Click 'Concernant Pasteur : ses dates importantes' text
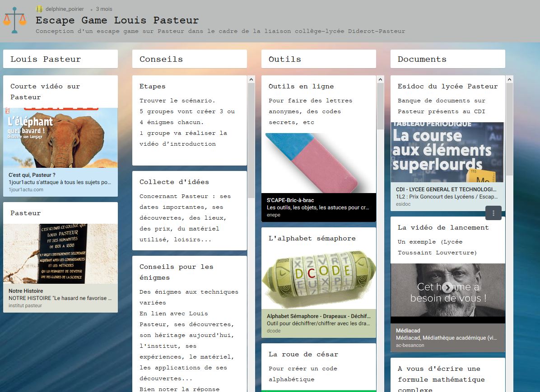 185,218
